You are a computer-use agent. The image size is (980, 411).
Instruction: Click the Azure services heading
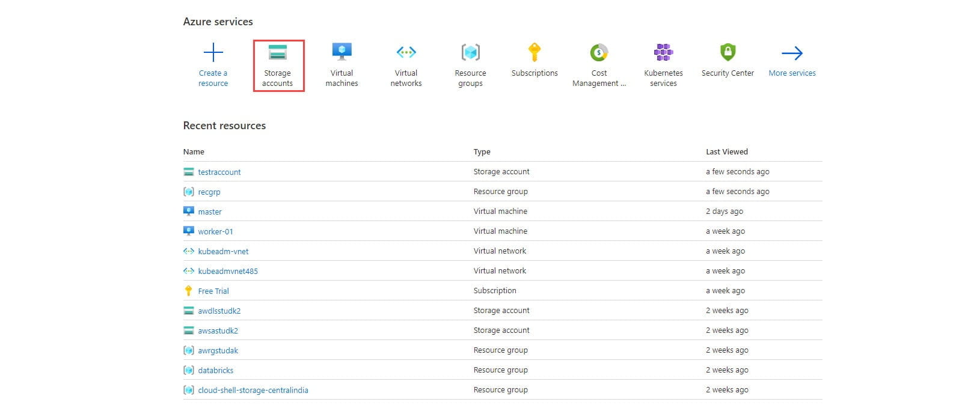[x=218, y=22]
